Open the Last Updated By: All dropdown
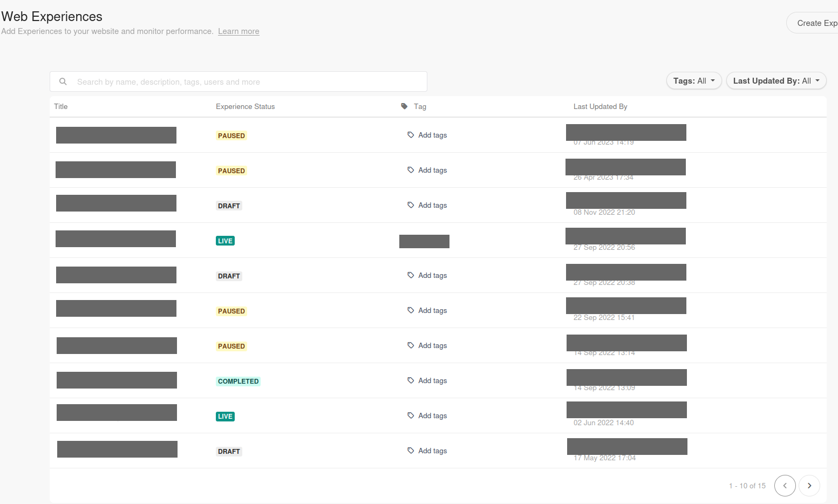838x504 pixels. (x=776, y=81)
